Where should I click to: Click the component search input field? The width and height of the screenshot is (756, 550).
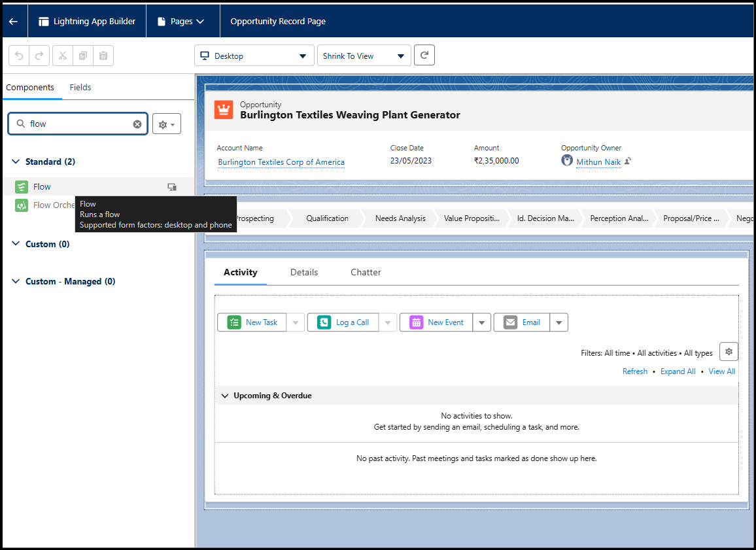point(78,124)
